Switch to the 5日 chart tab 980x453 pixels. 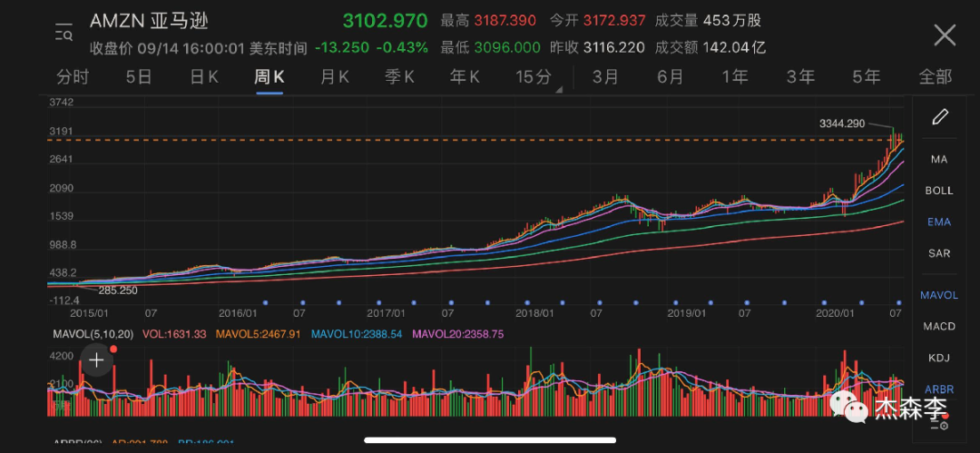click(x=139, y=77)
